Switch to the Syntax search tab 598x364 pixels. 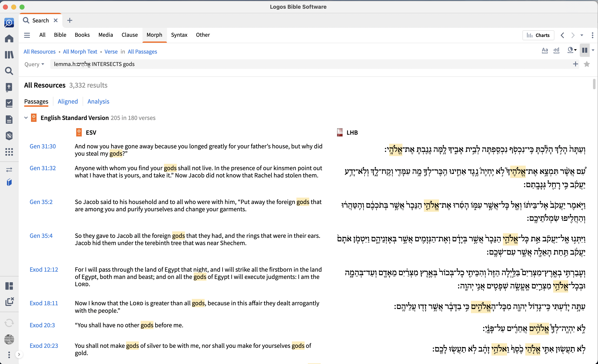tap(179, 35)
